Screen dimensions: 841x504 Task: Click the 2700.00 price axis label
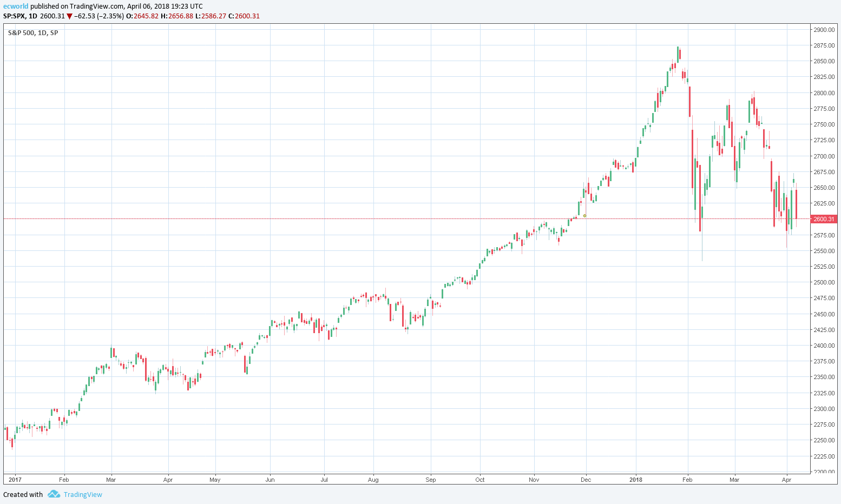[x=824, y=156]
